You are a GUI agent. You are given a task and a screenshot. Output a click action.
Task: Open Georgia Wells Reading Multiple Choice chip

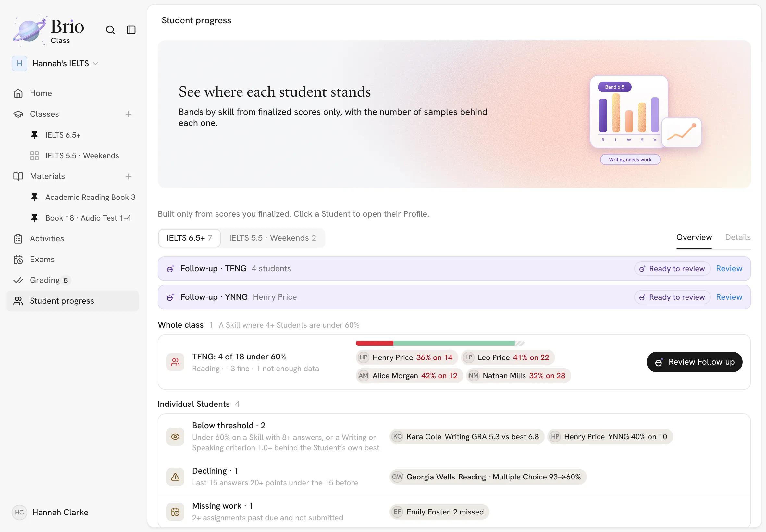(x=488, y=477)
